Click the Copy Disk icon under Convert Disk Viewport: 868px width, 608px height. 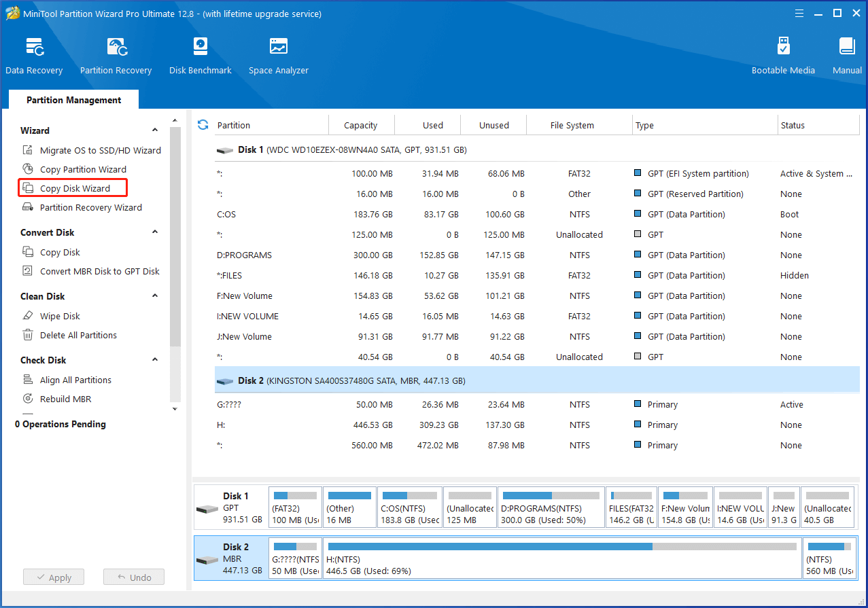coord(28,252)
